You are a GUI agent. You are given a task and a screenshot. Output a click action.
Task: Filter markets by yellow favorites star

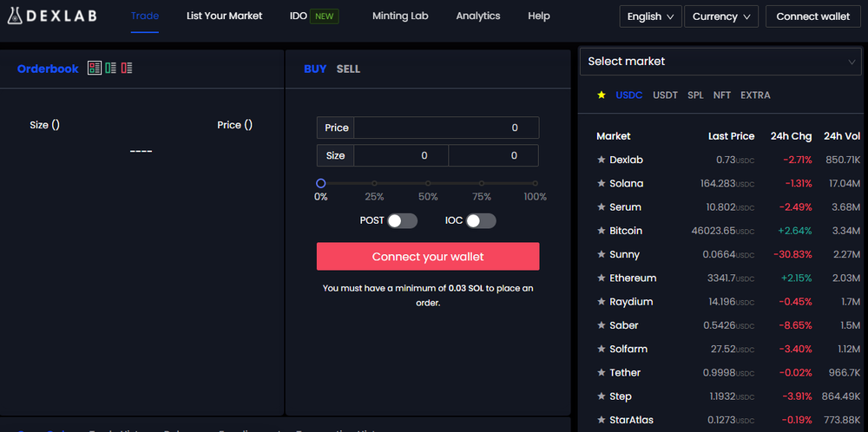[x=602, y=95]
